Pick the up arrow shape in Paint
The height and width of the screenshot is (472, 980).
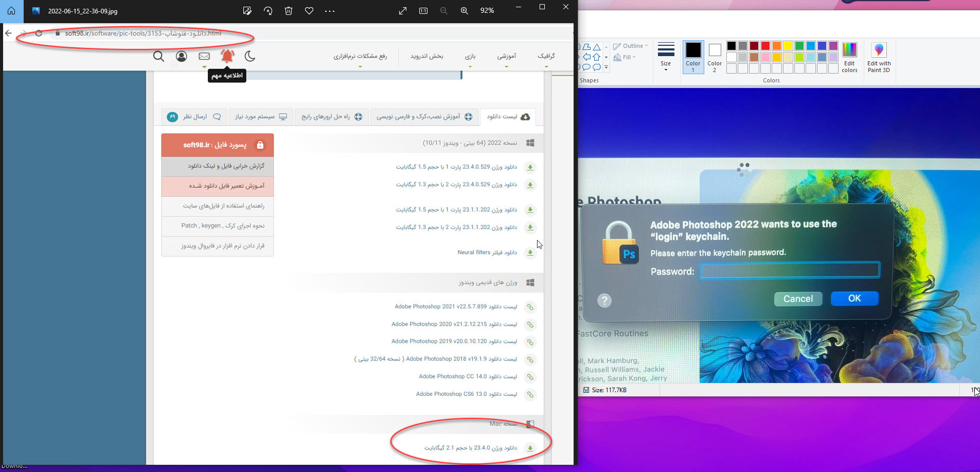[x=597, y=57]
